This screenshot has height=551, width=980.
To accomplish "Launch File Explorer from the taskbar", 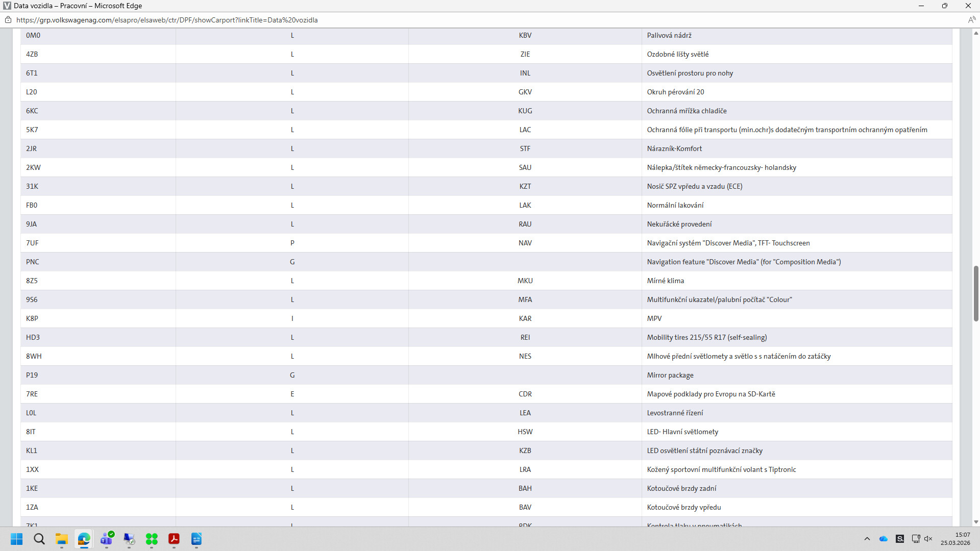I will pyautogui.click(x=62, y=539).
